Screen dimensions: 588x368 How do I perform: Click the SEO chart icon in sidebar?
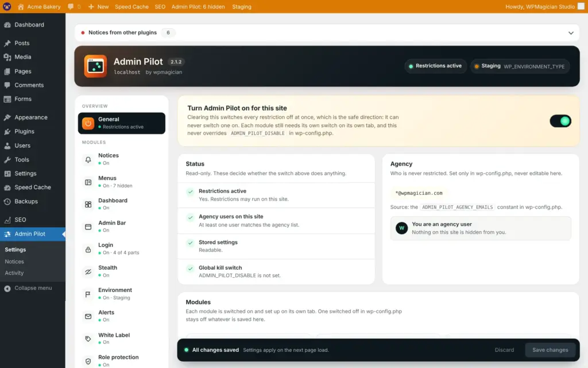[7, 220]
